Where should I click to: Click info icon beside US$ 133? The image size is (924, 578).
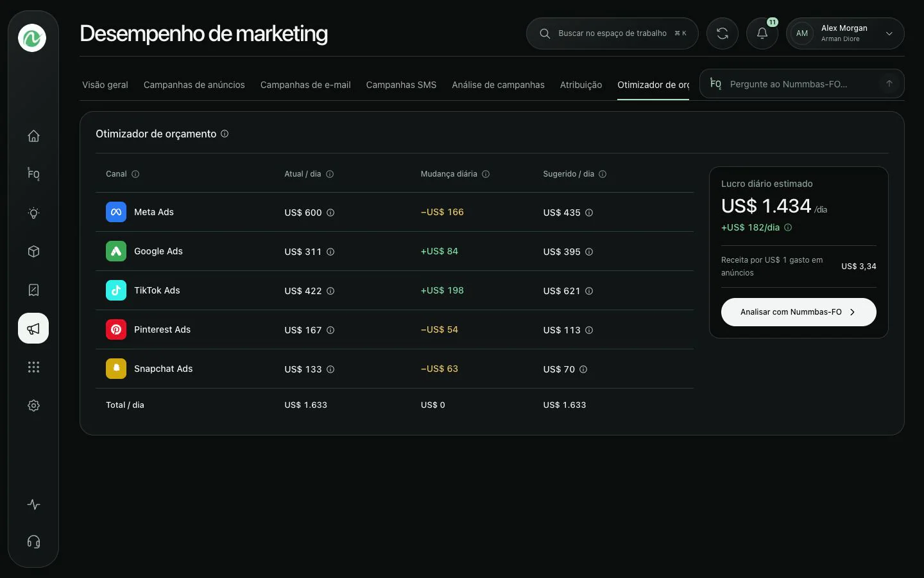[x=330, y=369]
